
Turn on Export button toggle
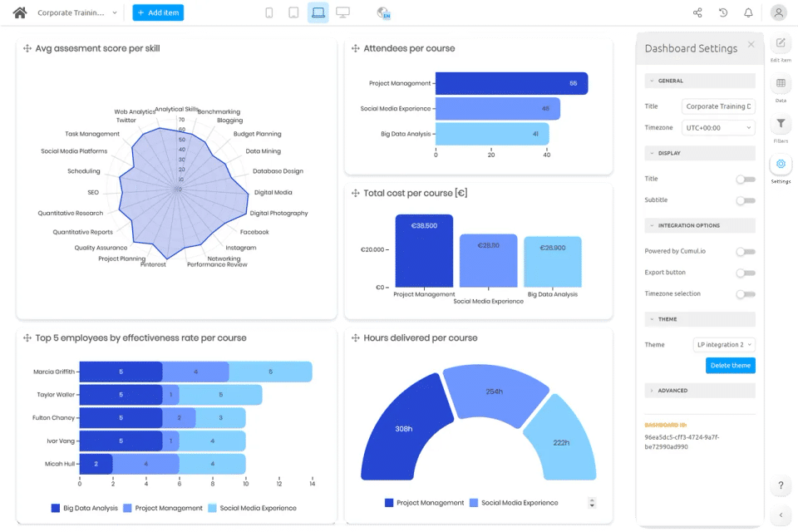[x=746, y=273]
